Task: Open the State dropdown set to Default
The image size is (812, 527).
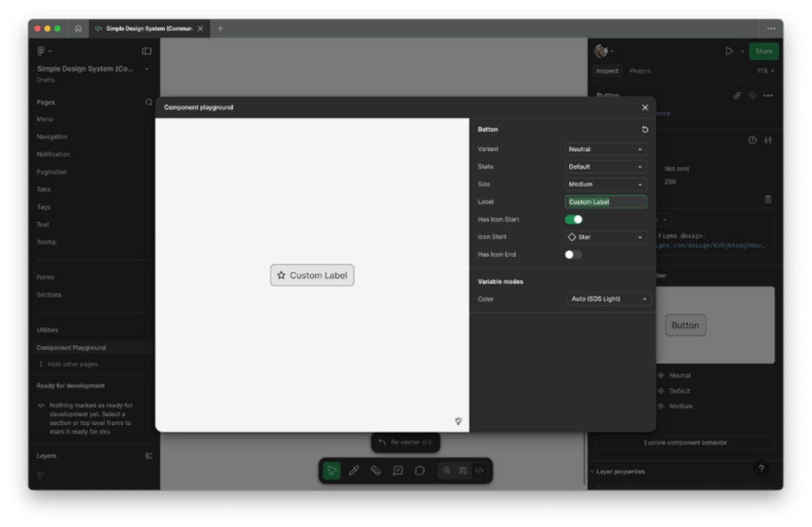Action: (606, 166)
